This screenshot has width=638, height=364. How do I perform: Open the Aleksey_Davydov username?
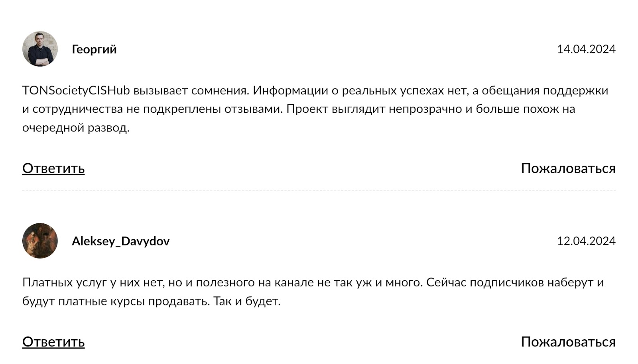click(x=120, y=241)
